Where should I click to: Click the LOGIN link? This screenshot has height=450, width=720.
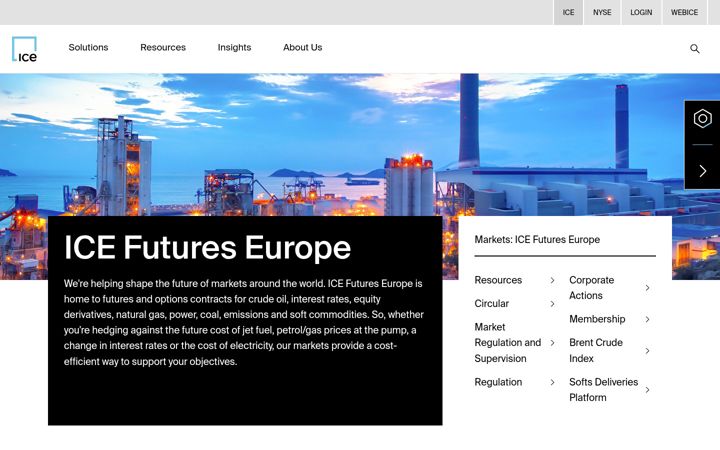(641, 12)
